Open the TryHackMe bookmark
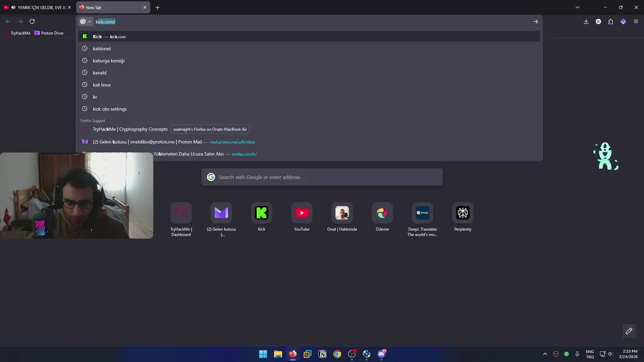The height and width of the screenshot is (362, 644). coord(17,33)
